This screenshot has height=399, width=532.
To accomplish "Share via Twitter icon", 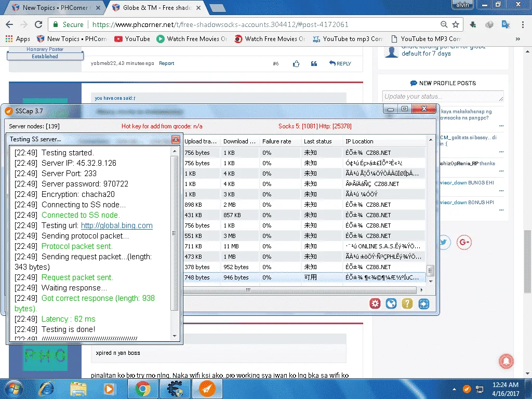I will (444, 242).
